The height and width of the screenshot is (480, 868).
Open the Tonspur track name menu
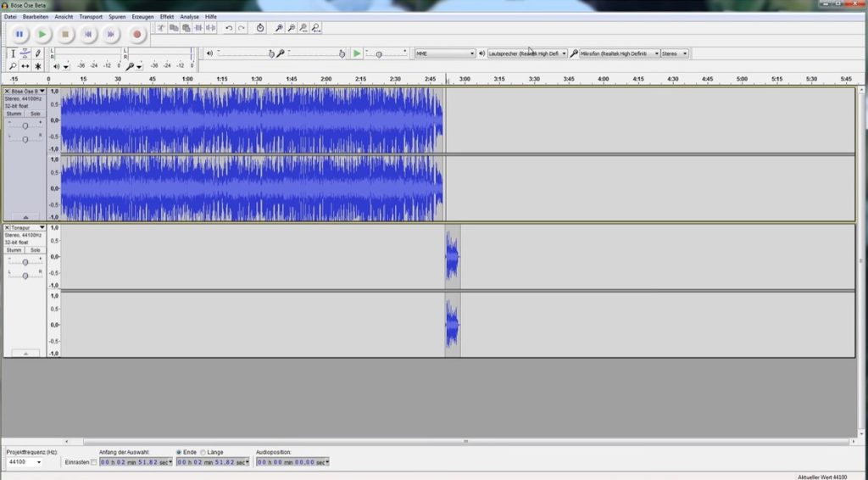(x=28, y=227)
